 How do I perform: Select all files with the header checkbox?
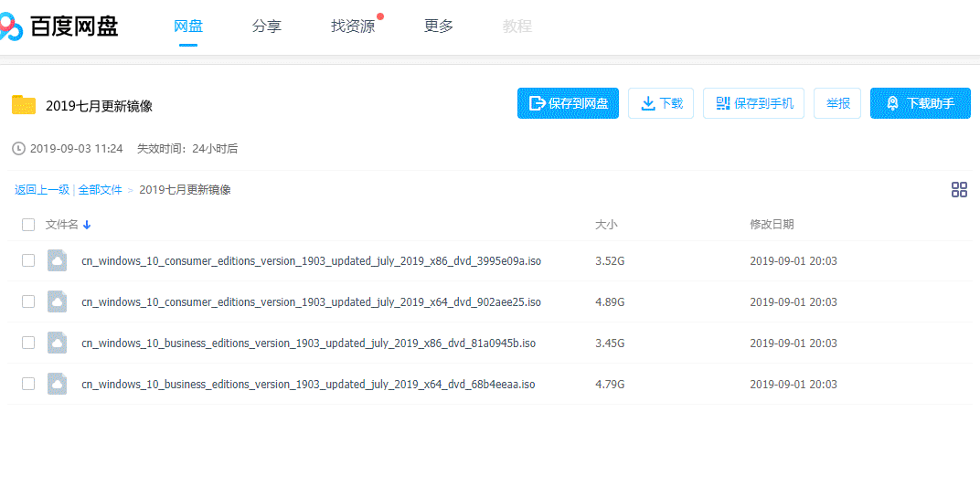click(28, 225)
